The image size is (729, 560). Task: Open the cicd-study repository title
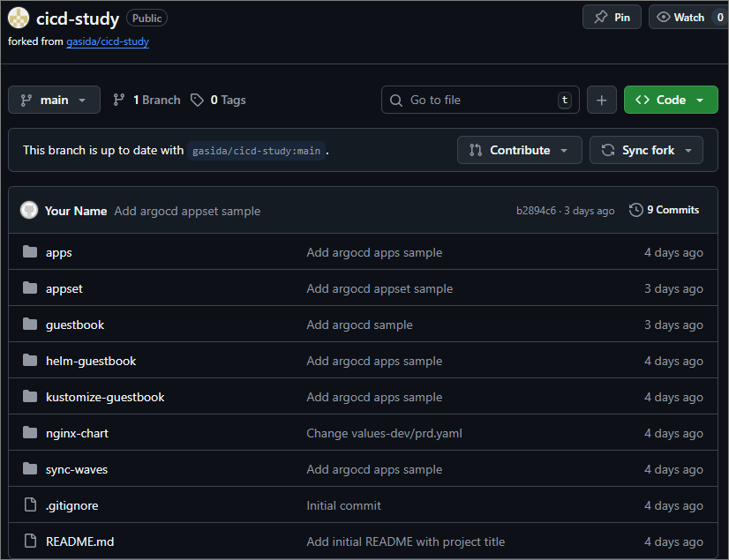pyautogui.click(x=78, y=19)
